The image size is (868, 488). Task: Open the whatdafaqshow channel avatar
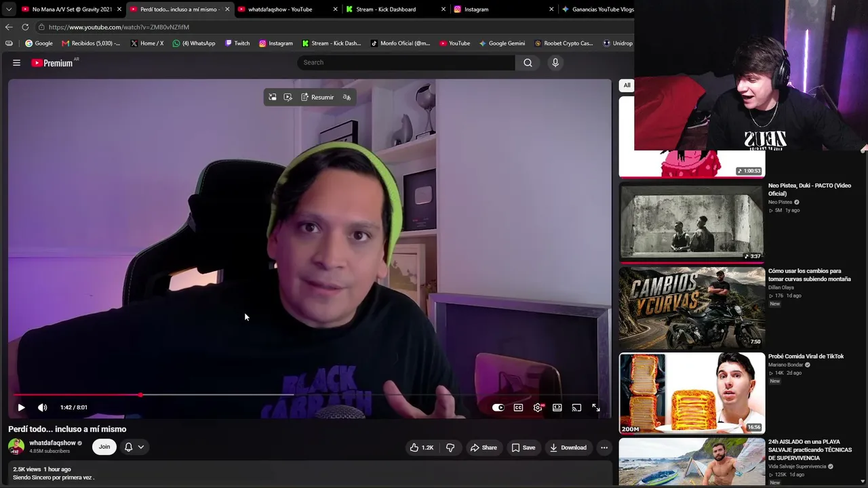click(16, 447)
